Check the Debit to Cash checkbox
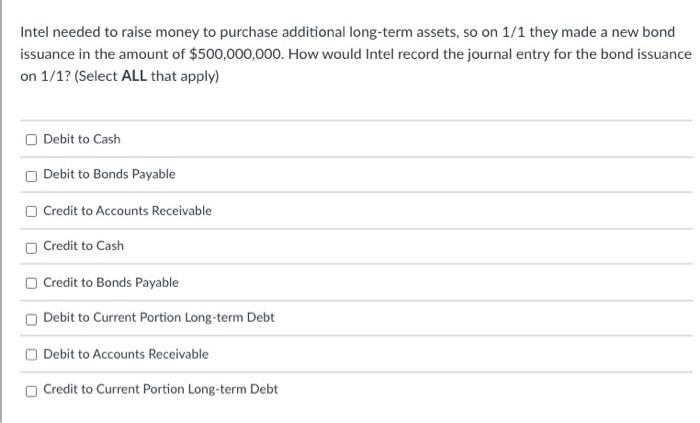Image resolution: width=700 pixels, height=423 pixels. point(32,139)
